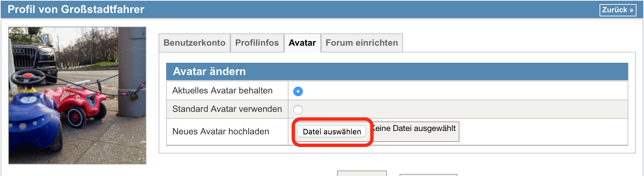
Task: Click the right partially visible bottom button
Action: click(428, 175)
